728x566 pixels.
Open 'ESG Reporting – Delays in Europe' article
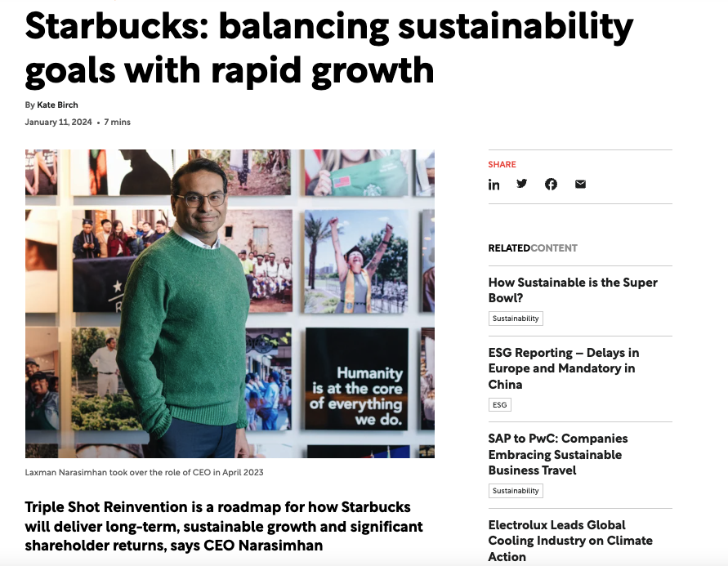coord(564,368)
